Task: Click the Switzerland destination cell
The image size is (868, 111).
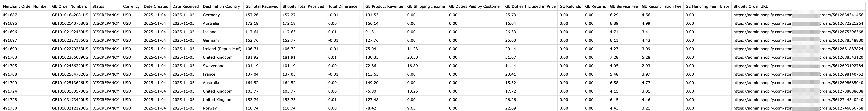Action: [x=213, y=66]
